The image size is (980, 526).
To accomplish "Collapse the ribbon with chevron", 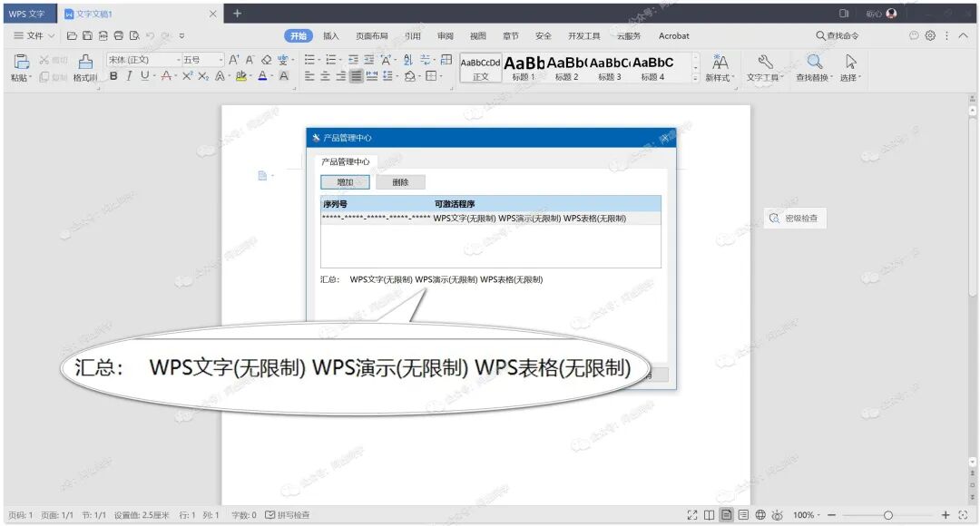I will coord(963,35).
